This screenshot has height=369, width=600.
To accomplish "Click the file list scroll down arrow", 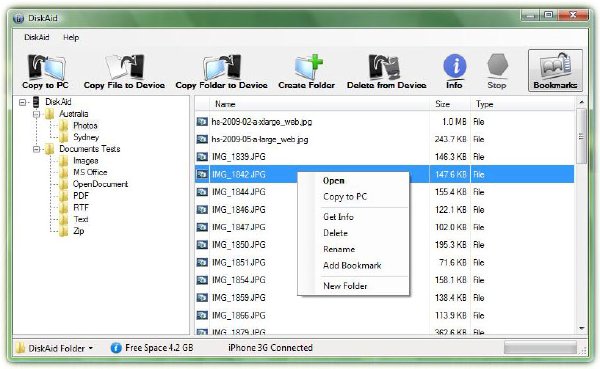I will pyautogui.click(x=582, y=328).
